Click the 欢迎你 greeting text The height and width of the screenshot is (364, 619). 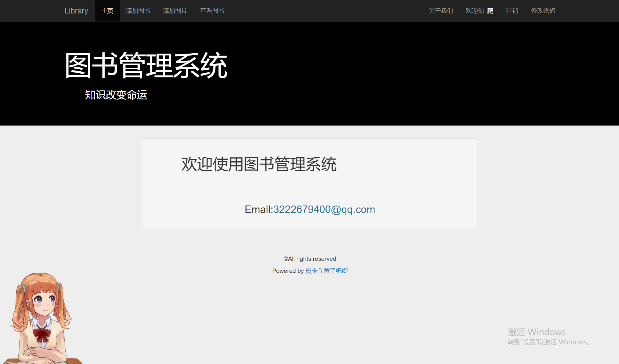tap(475, 11)
